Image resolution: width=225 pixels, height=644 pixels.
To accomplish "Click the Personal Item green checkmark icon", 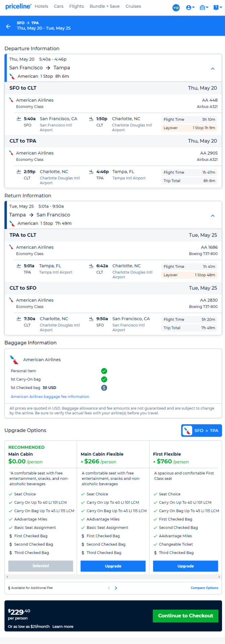I will click(x=104, y=371).
